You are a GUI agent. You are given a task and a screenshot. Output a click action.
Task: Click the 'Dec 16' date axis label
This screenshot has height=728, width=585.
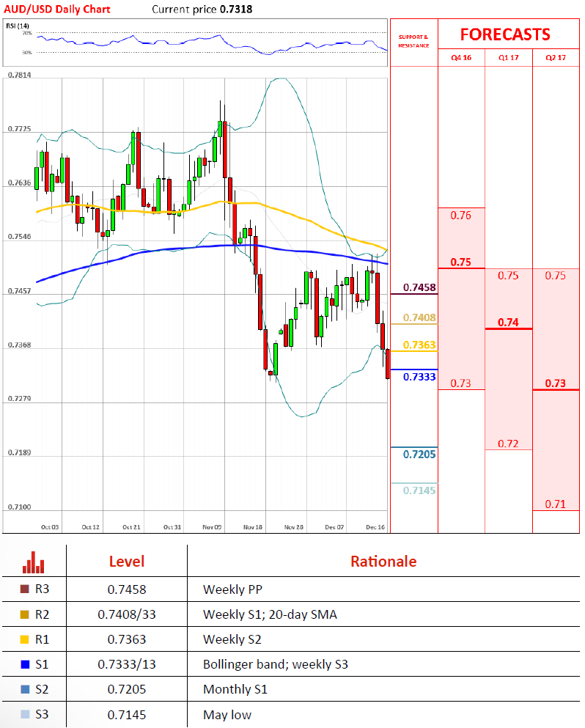[x=375, y=527]
